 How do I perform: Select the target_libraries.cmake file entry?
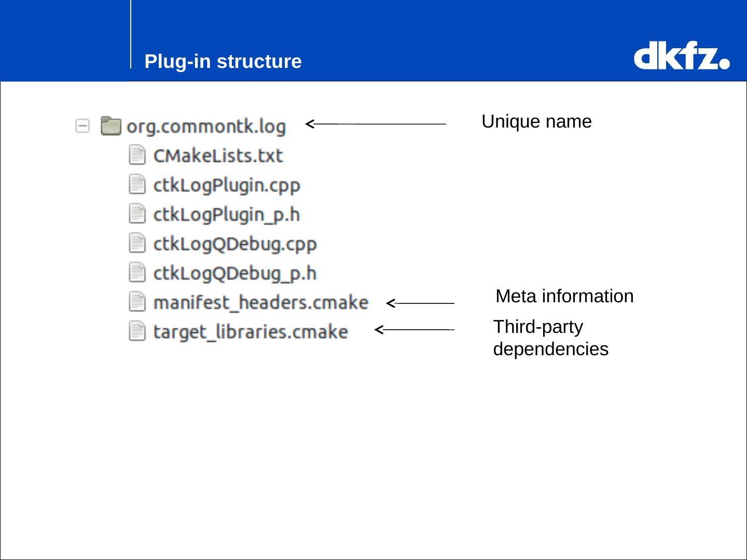(251, 332)
